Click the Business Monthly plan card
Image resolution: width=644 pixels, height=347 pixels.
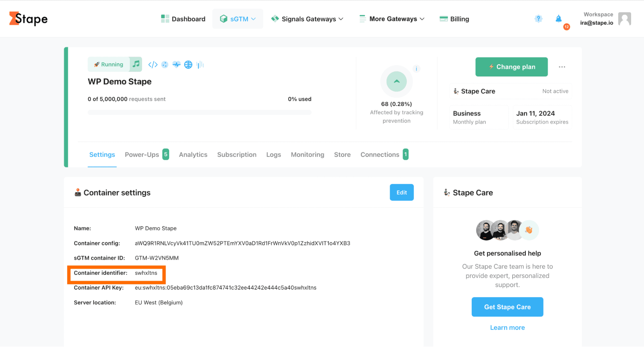[479, 117]
